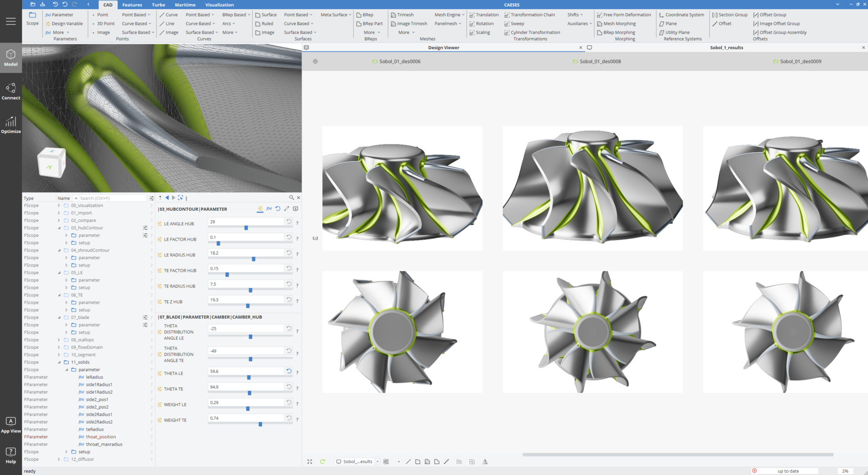This screenshot has height=475, width=868.
Task: Reset the TE Z HUB parameter value
Action: [289, 299]
